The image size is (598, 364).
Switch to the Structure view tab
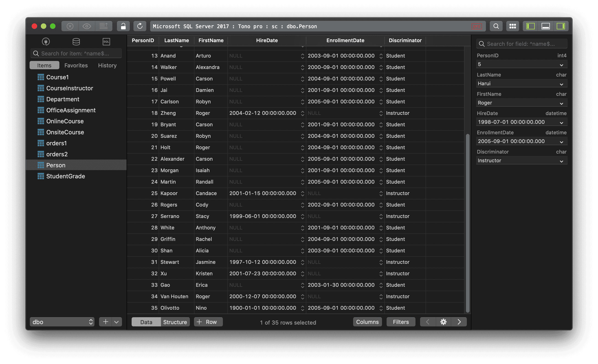(x=175, y=322)
